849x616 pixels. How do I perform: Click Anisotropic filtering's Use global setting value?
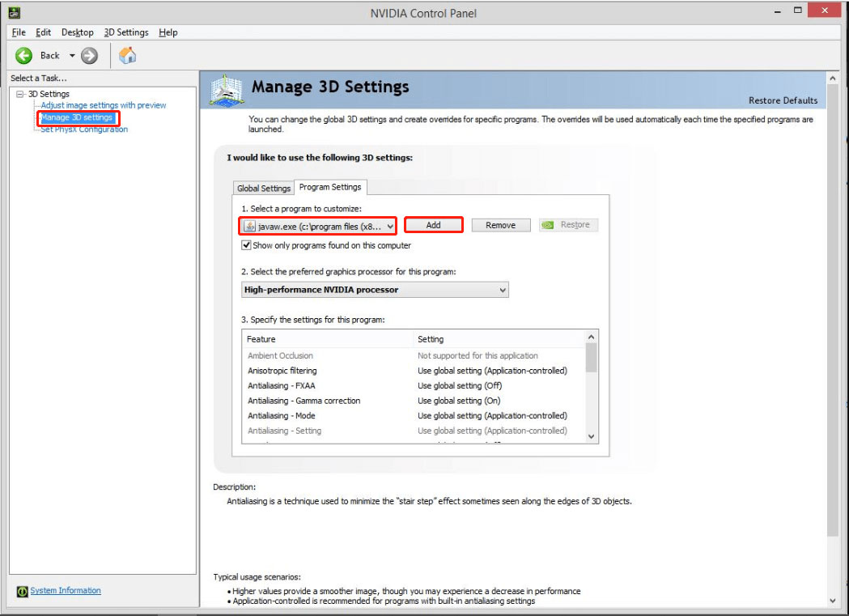(492, 371)
